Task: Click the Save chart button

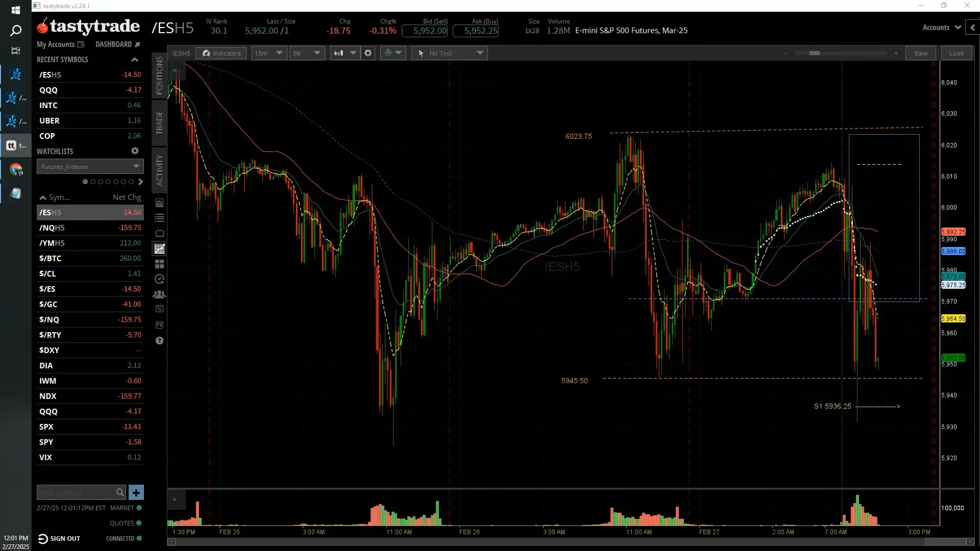Action: tap(920, 53)
